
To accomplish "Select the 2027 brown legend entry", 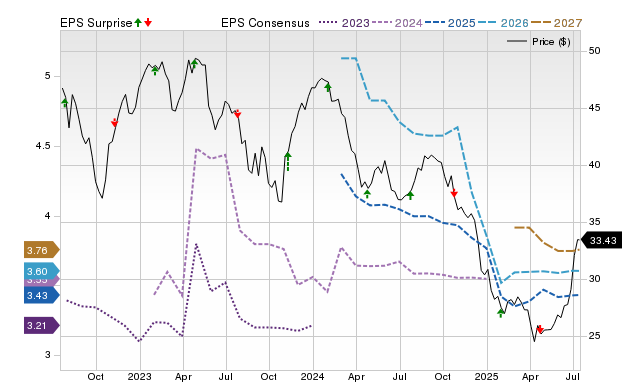I will [x=556, y=23].
